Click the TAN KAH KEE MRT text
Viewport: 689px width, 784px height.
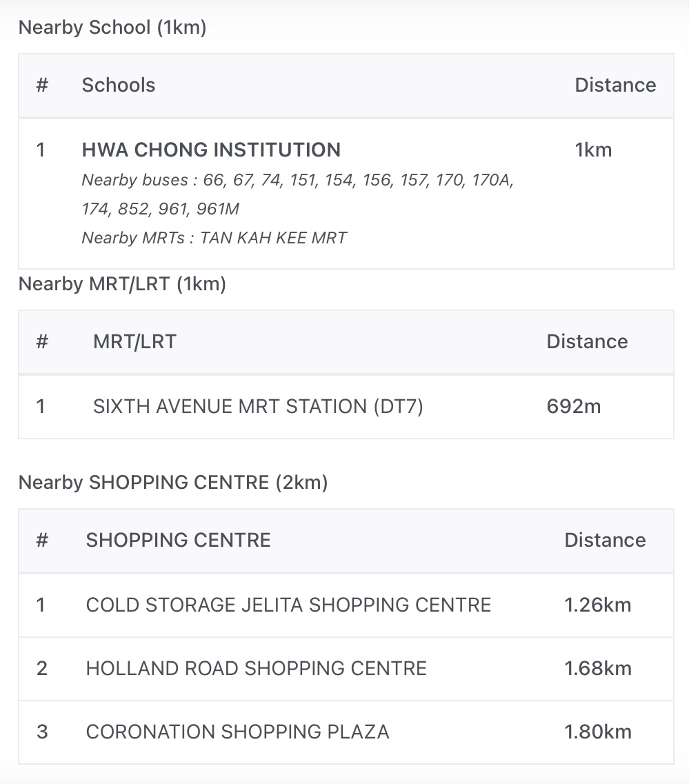273,238
